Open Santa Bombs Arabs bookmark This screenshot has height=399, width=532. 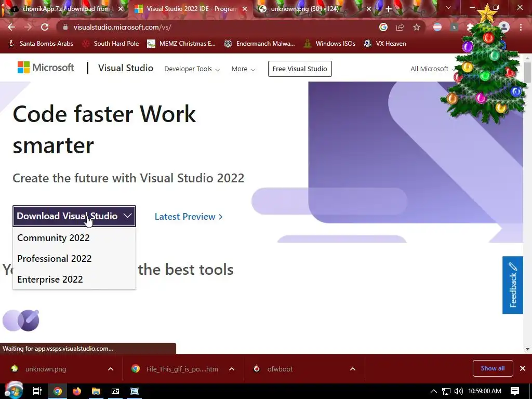(x=41, y=44)
